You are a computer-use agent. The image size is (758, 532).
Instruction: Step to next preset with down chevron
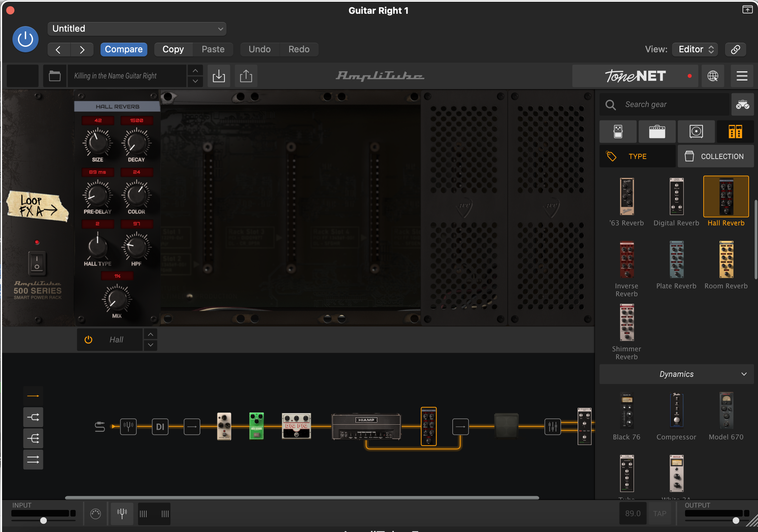pos(195,81)
